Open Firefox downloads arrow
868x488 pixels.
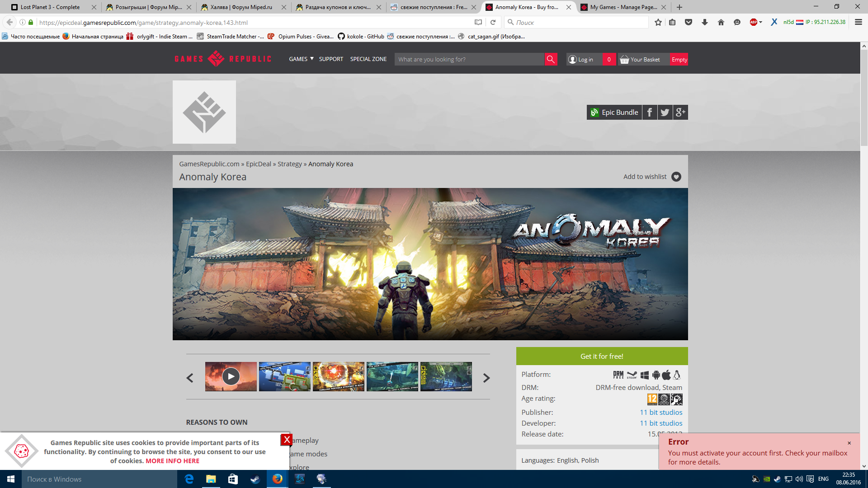(x=705, y=22)
